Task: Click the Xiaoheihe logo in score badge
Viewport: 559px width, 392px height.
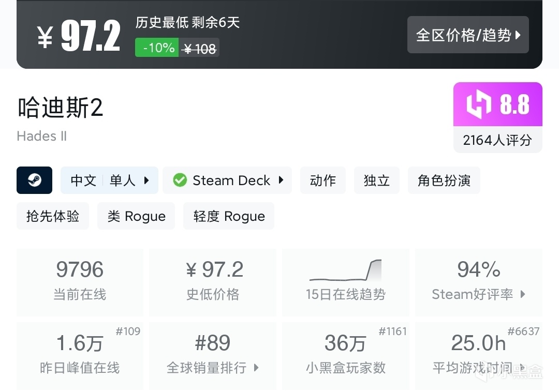Action: pyautogui.click(x=478, y=104)
